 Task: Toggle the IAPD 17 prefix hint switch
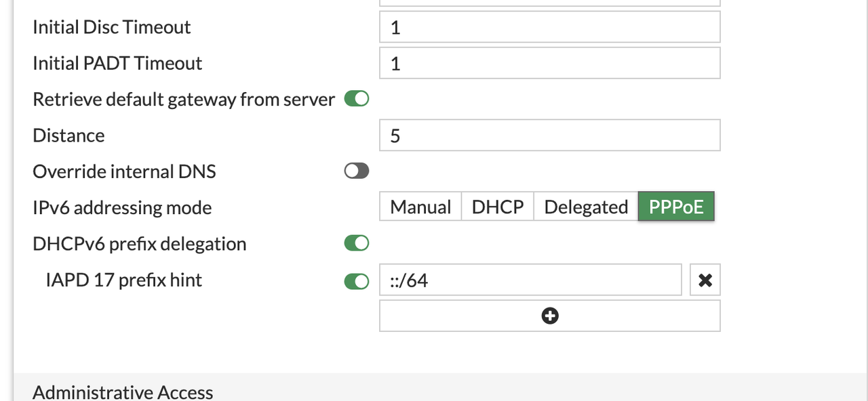(x=357, y=280)
